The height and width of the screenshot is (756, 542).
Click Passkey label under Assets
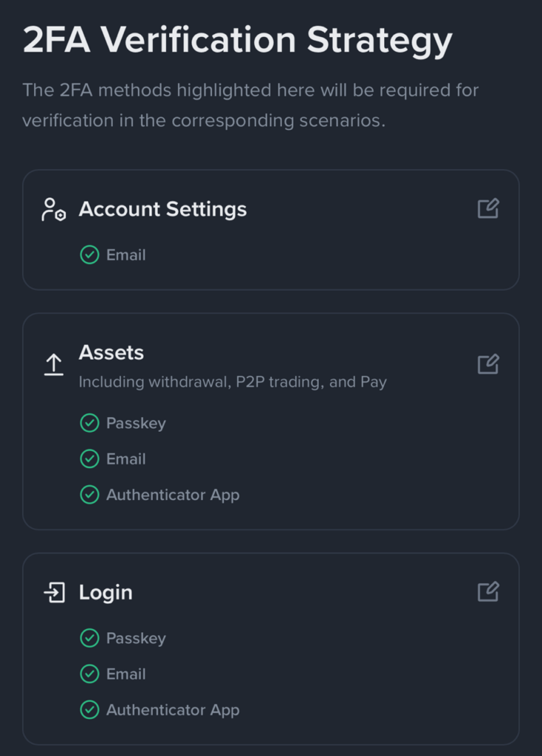136,423
